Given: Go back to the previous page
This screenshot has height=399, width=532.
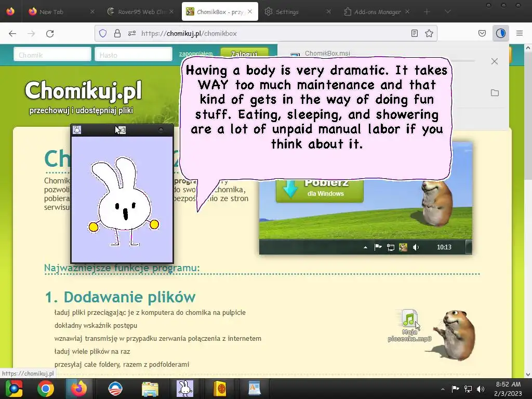Looking at the screenshot, I should click(x=12, y=33).
